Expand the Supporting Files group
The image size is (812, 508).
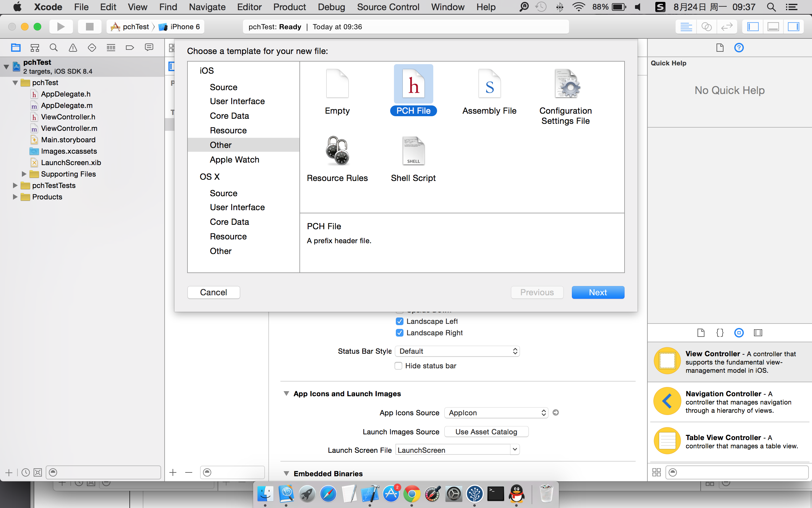[x=24, y=174]
